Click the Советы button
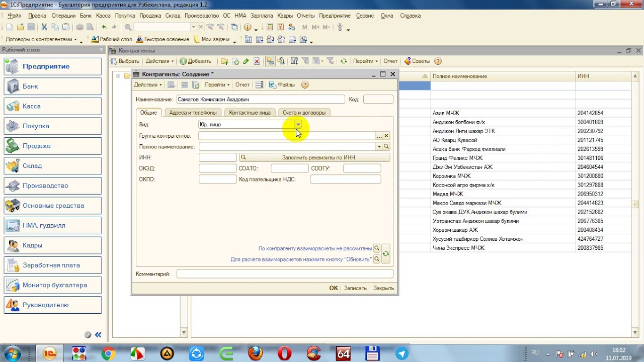 (x=417, y=61)
